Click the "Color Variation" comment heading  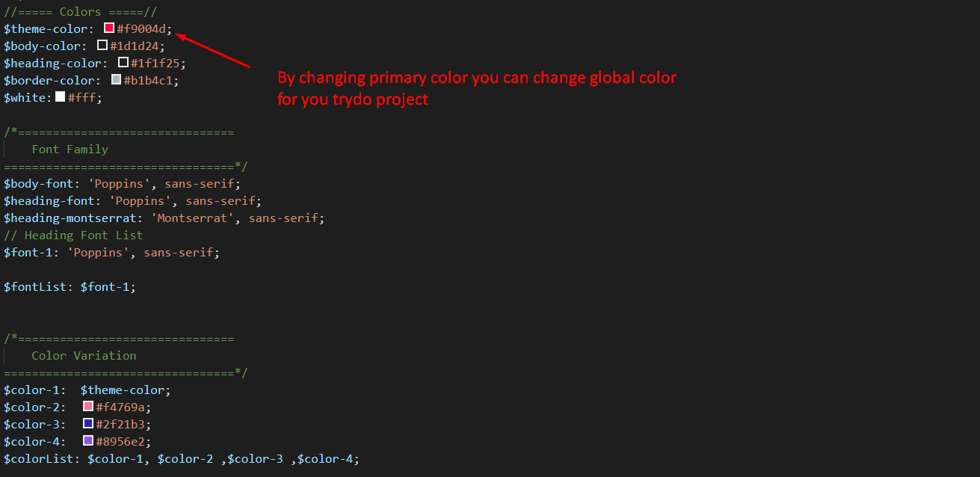84,356
